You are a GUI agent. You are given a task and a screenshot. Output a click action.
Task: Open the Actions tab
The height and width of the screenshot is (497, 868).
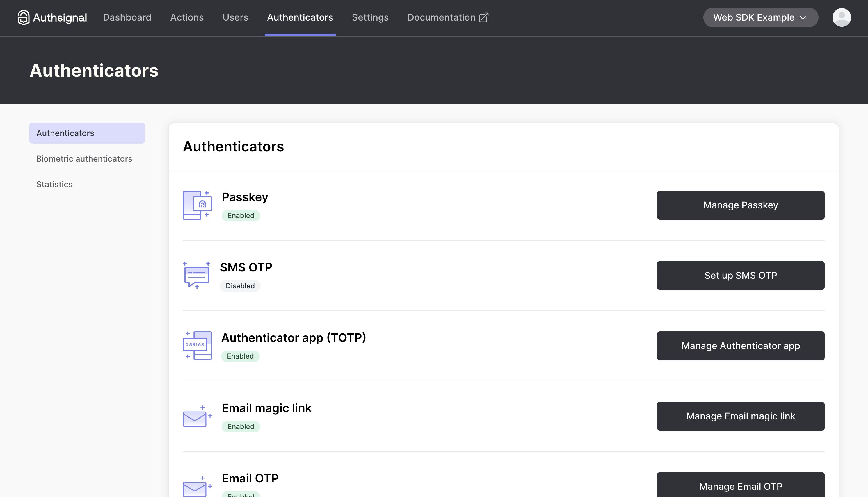click(x=187, y=17)
